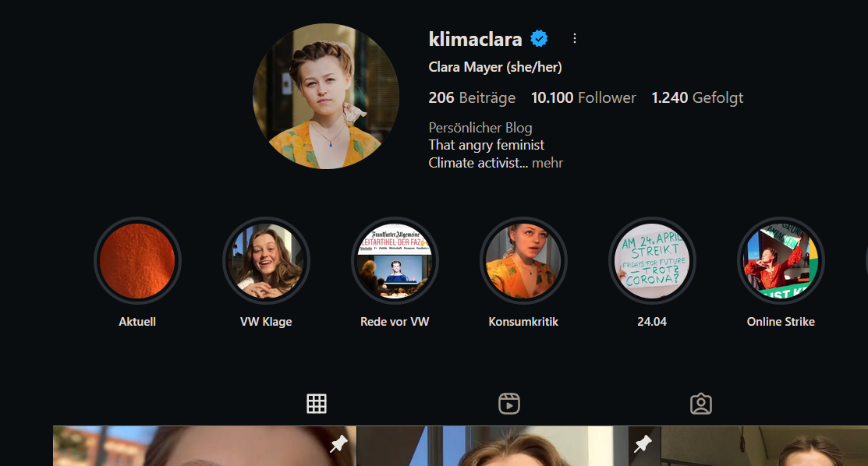
Task: Open the third post thumbnail
Action: pos(764,446)
